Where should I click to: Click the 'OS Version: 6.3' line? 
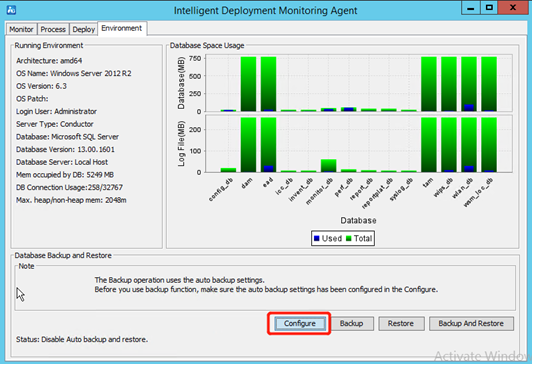(41, 86)
